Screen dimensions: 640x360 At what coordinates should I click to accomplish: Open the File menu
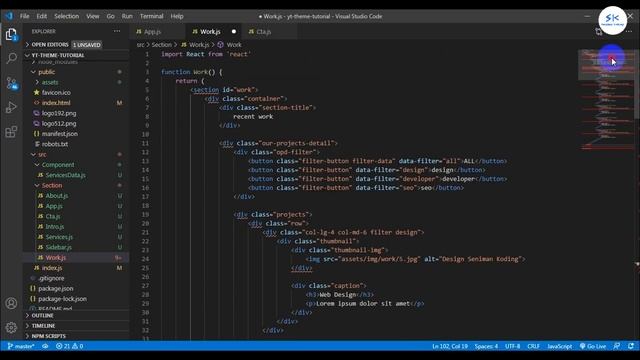tap(24, 16)
